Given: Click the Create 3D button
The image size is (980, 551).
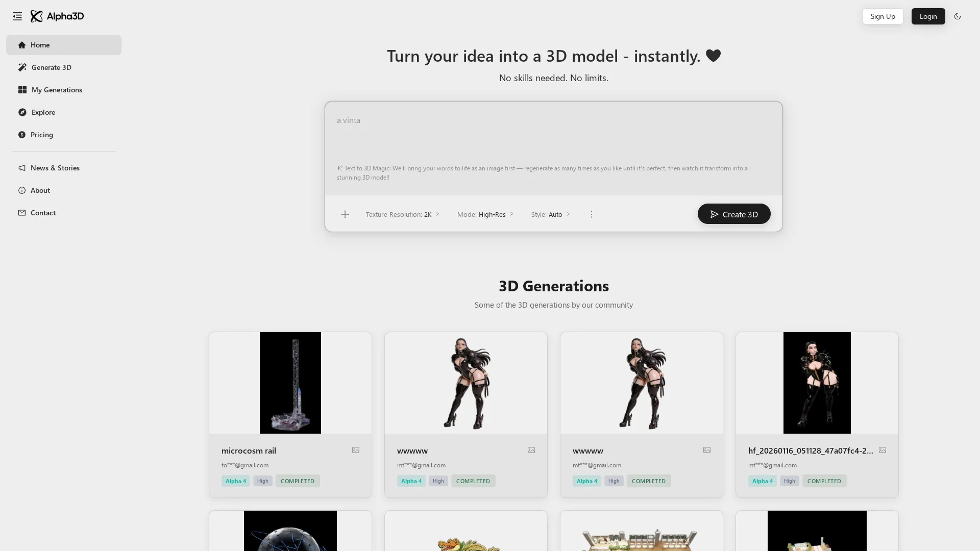Looking at the screenshot, I should (x=734, y=214).
